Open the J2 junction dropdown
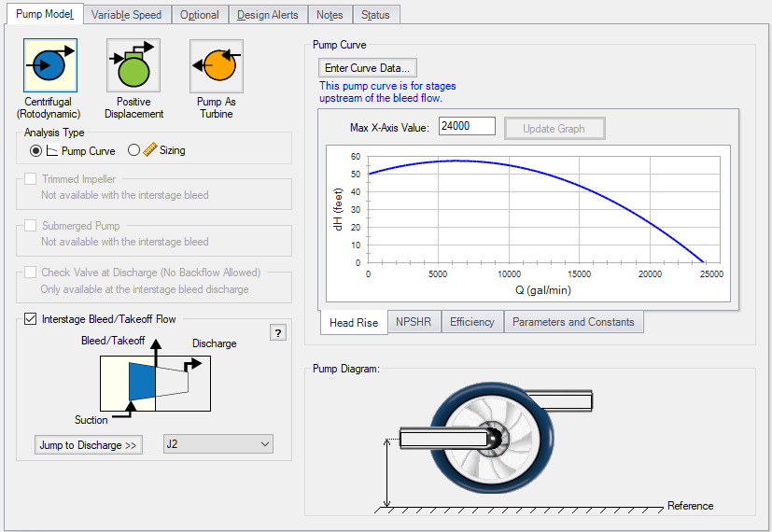Image resolution: width=772 pixels, height=532 pixels. pos(218,444)
